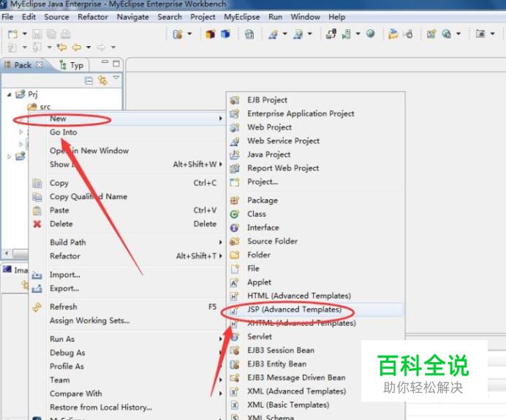Open the Edit menu

[x=29, y=17]
